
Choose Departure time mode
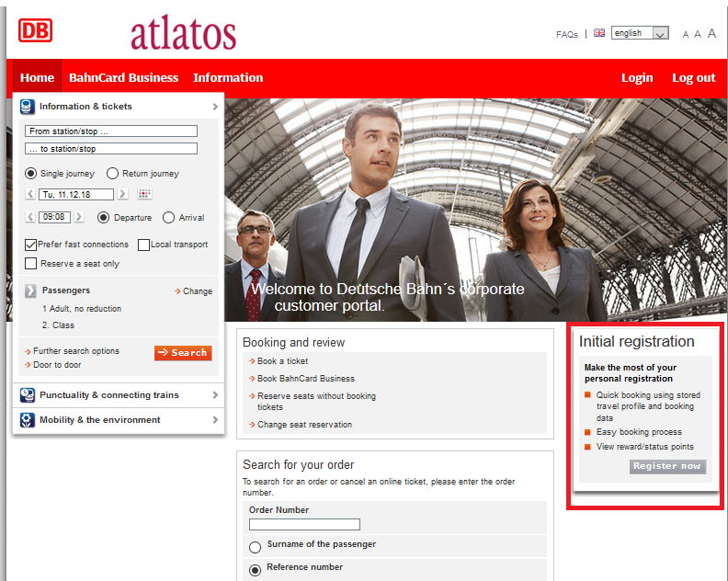click(x=103, y=217)
